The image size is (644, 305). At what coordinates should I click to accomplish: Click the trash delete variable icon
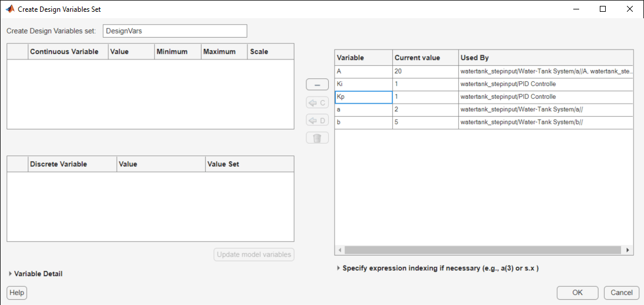tap(317, 138)
